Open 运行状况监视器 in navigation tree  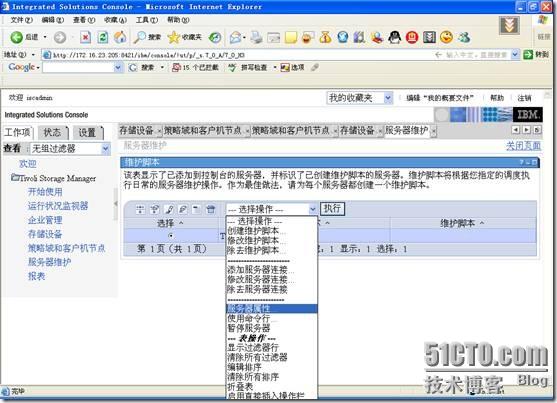tap(58, 206)
